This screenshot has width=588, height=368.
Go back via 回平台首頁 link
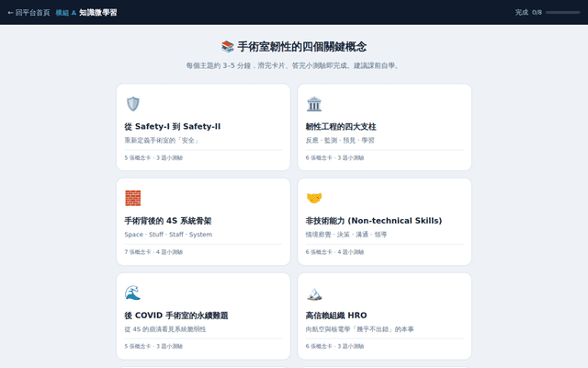(x=28, y=12)
